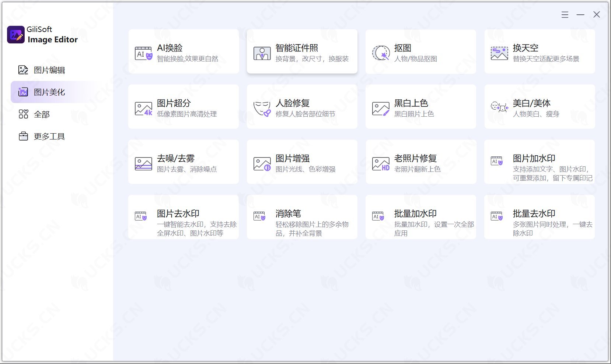Open 批量加水印 tool title

point(415,213)
